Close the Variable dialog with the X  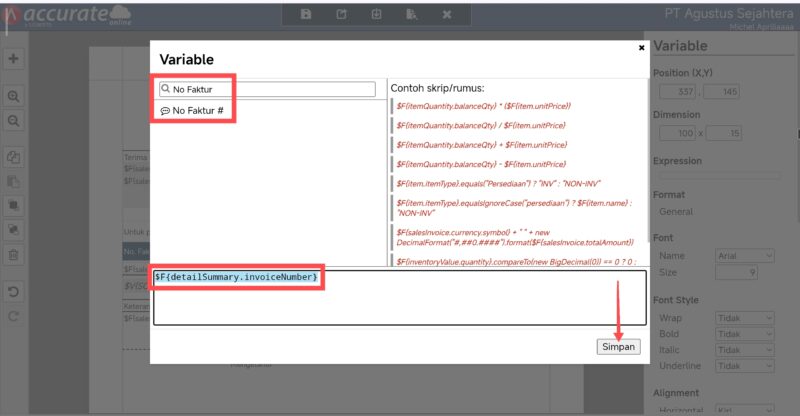pos(641,47)
